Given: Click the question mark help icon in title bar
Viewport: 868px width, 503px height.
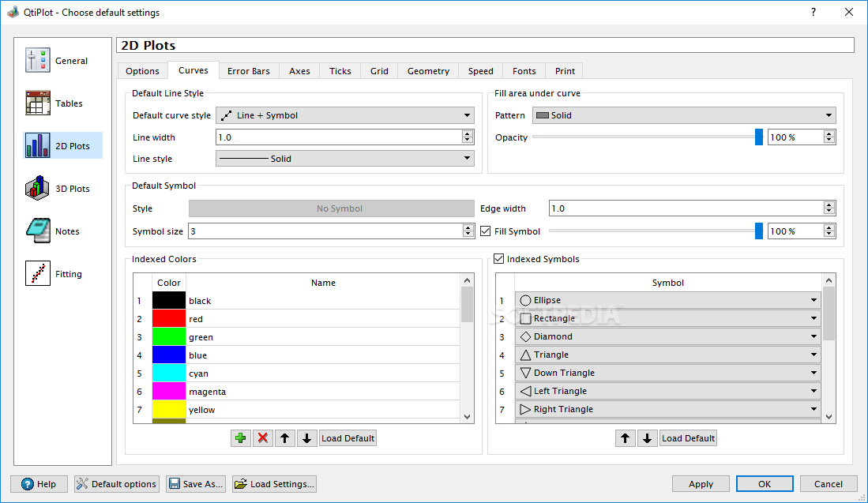Looking at the screenshot, I should tap(814, 12).
